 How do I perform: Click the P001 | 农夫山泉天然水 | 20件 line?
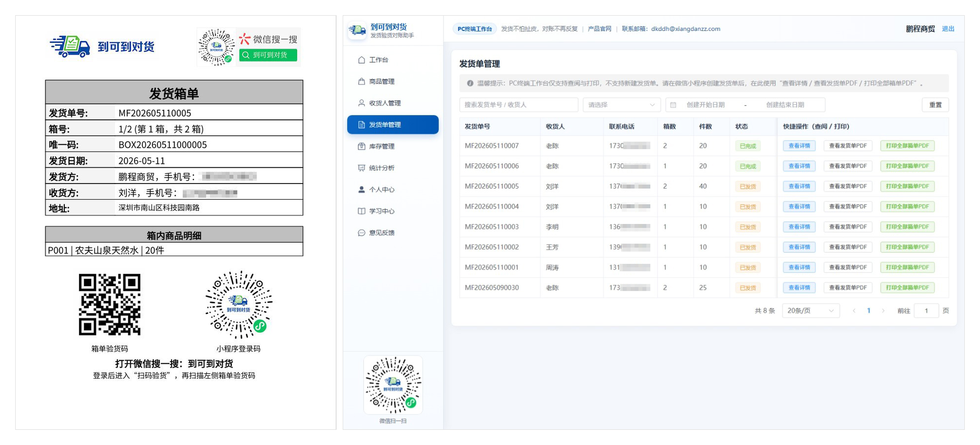tap(106, 250)
